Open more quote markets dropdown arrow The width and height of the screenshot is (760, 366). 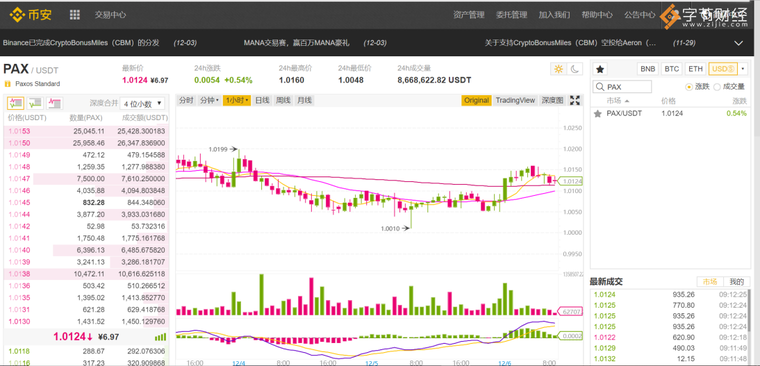click(x=744, y=69)
